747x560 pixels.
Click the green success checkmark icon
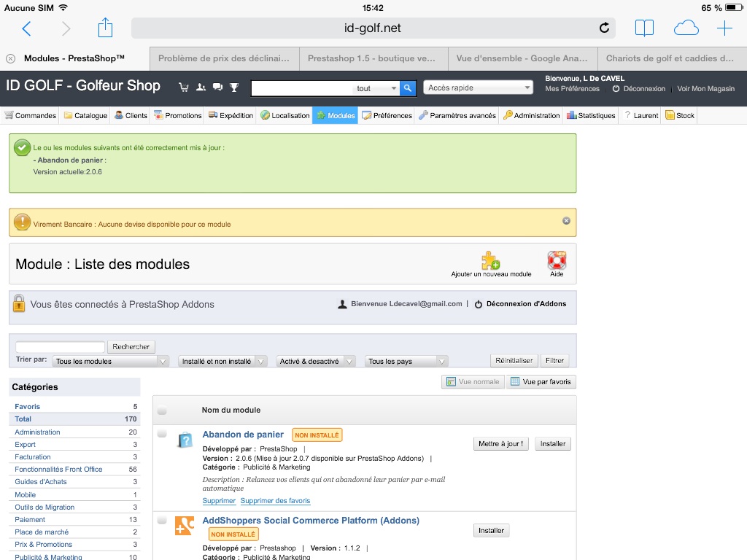click(22, 147)
